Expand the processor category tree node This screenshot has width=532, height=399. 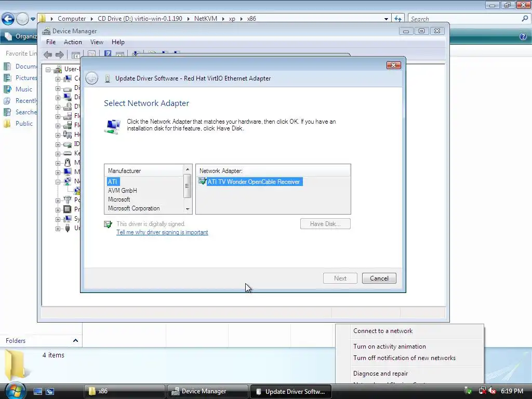(58, 210)
